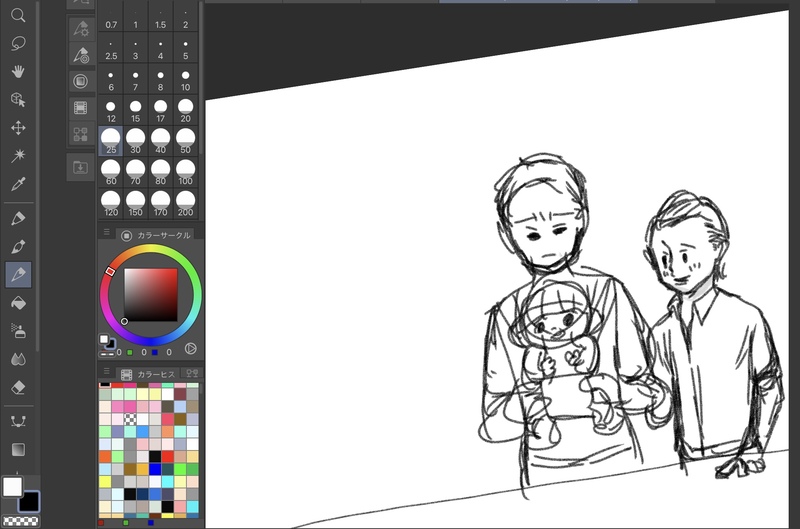
Task: Switch to the tab icon beside カラーヒス
Action: tap(192, 374)
